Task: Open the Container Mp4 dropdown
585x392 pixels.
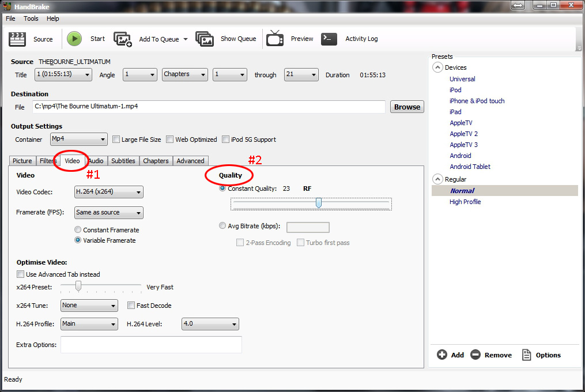Action: (79, 139)
